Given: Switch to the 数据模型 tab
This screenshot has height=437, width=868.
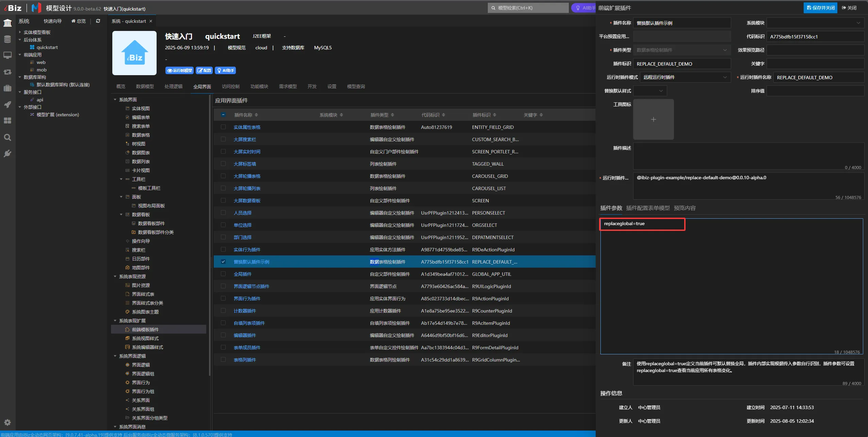Looking at the screenshot, I should click(145, 86).
